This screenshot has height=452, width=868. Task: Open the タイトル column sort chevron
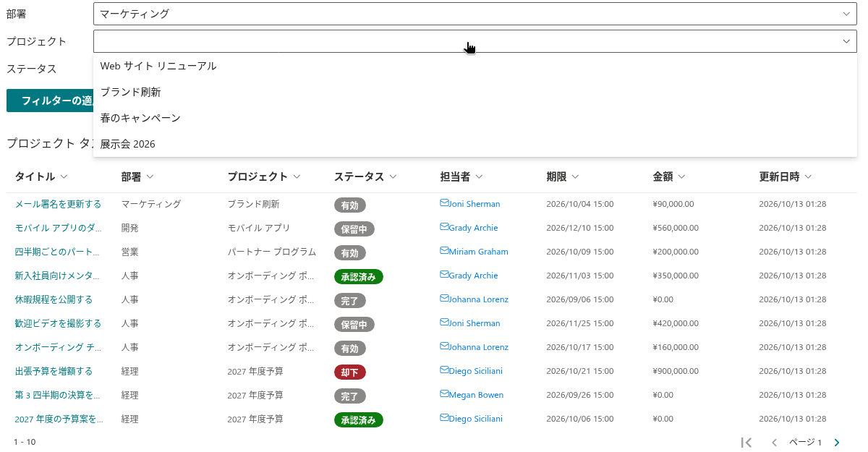pos(64,176)
